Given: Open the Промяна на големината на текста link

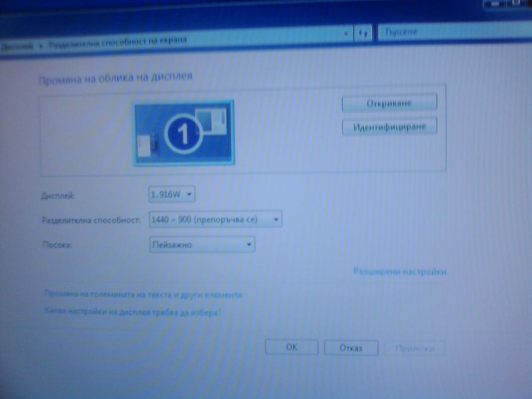Looking at the screenshot, I should pos(144,294).
